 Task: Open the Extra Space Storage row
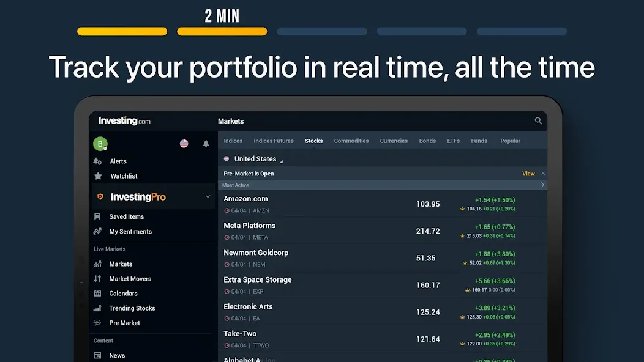pos(383,285)
